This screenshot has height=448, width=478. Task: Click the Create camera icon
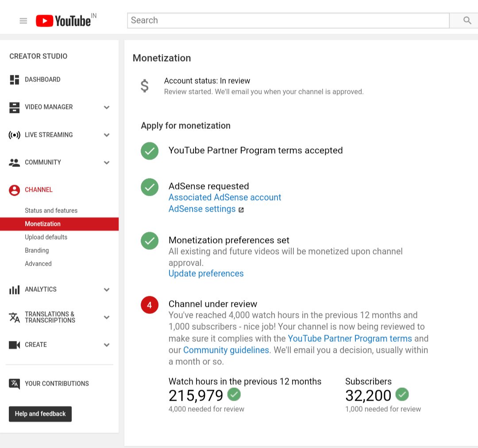tap(14, 345)
